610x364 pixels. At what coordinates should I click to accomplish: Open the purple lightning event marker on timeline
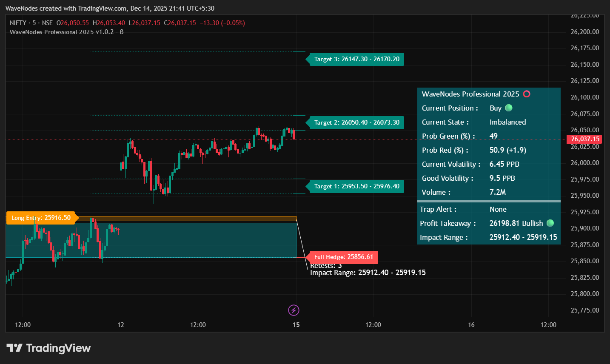point(294,310)
